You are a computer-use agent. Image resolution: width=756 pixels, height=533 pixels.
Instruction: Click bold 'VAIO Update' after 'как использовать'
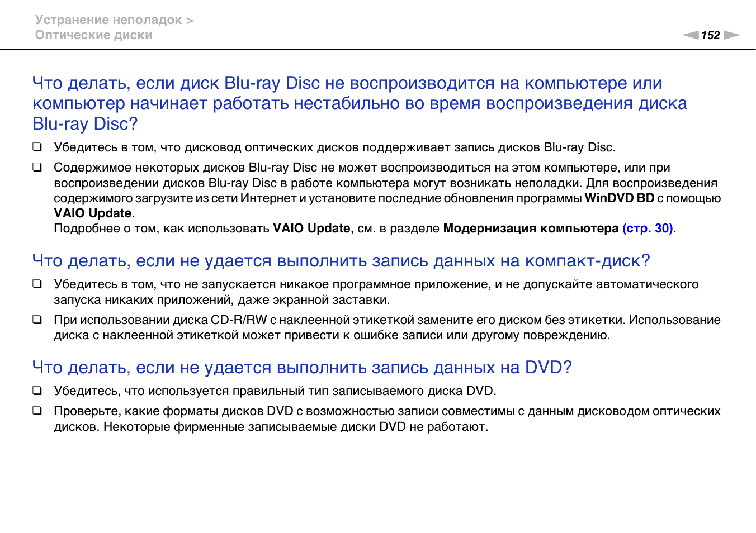[x=311, y=229]
